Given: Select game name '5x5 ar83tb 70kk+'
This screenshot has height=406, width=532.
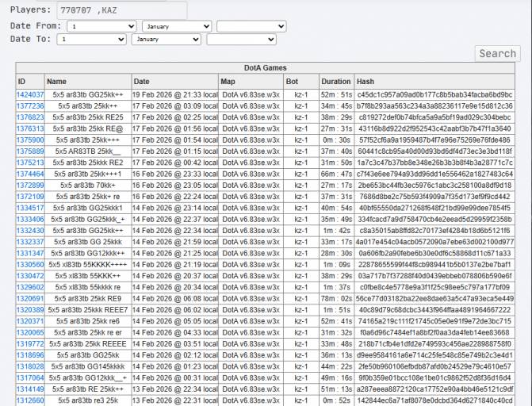Looking at the screenshot, I should (x=88, y=185).
